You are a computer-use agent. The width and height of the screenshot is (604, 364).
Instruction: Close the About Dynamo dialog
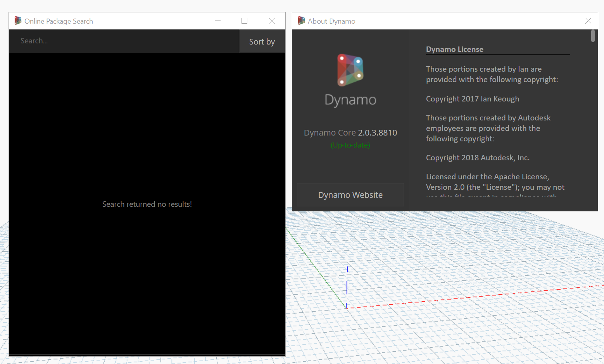pos(588,21)
